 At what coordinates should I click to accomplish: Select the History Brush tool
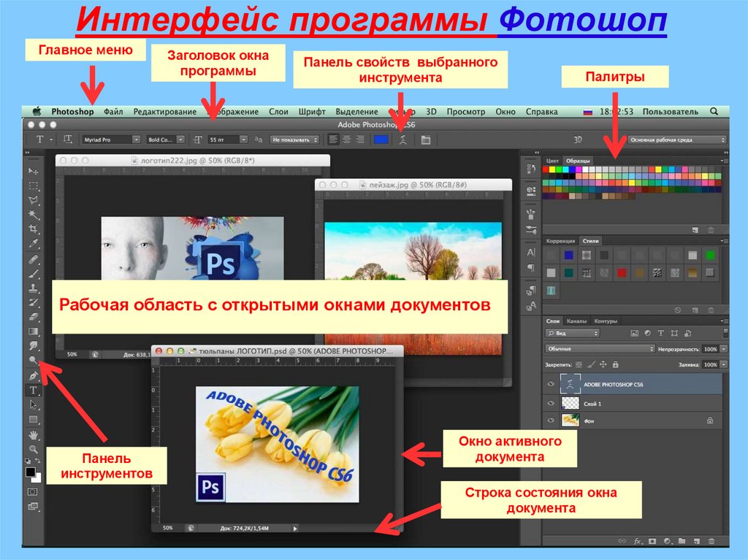click(33, 302)
